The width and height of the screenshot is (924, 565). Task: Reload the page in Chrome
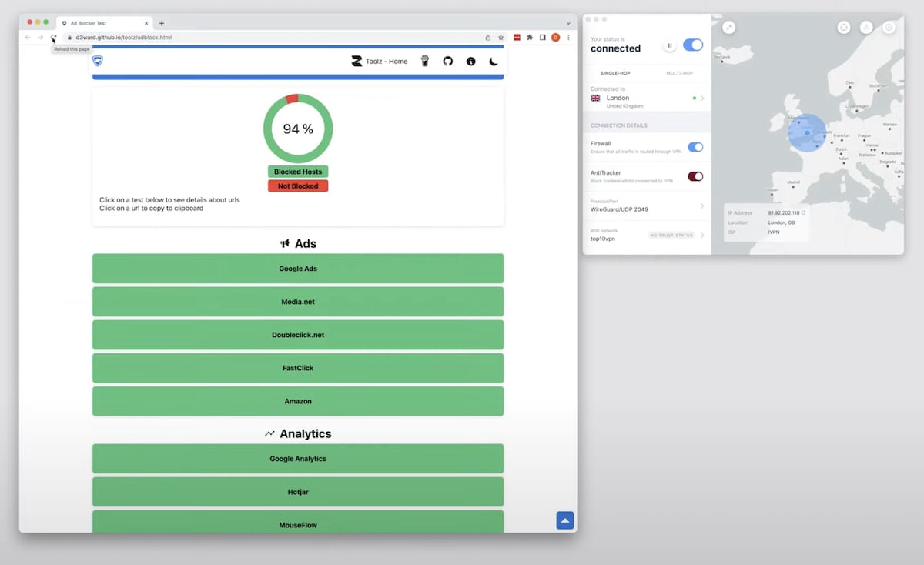point(53,37)
